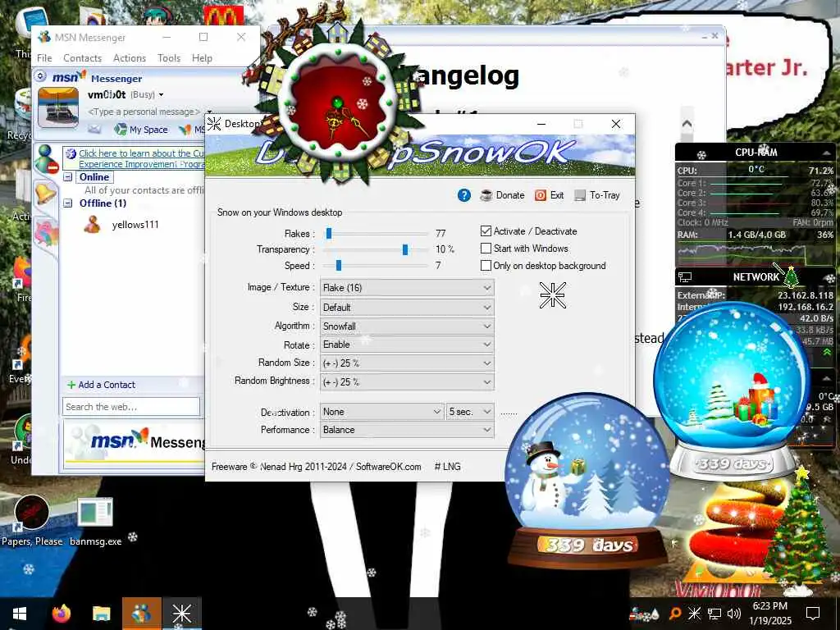The image size is (840, 630).
Task: Click the snowflake preview image
Action: click(552, 295)
